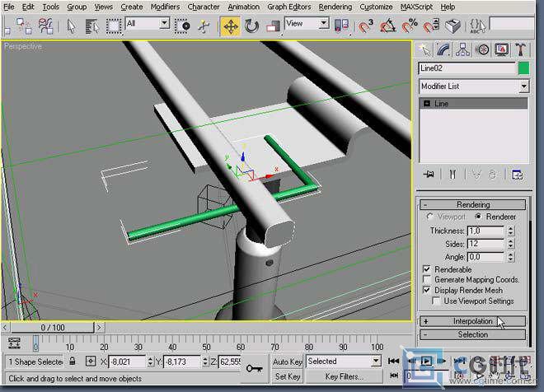Enable Use Viewport Settings checkbox
This screenshot has height=392, width=544.
(436, 301)
